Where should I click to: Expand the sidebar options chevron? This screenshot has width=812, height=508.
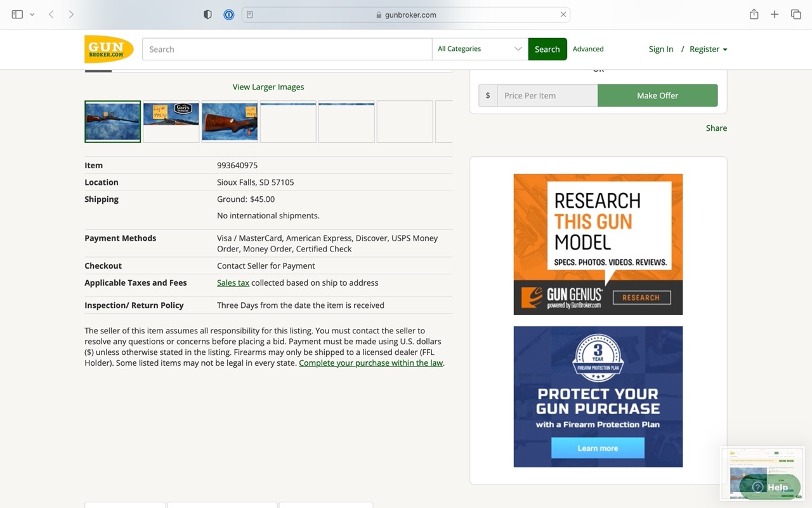32,15
